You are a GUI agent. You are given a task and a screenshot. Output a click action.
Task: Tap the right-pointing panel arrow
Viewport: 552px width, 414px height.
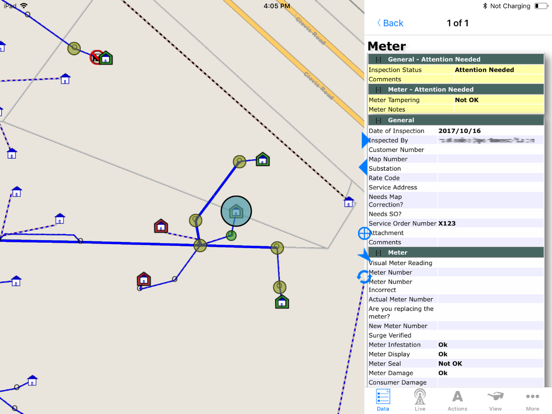(365, 140)
